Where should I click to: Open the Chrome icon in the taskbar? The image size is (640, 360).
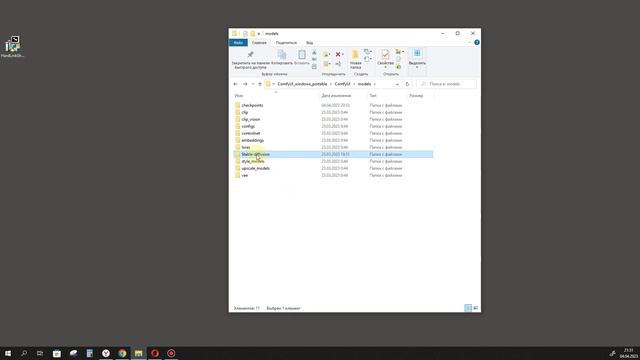[122, 353]
